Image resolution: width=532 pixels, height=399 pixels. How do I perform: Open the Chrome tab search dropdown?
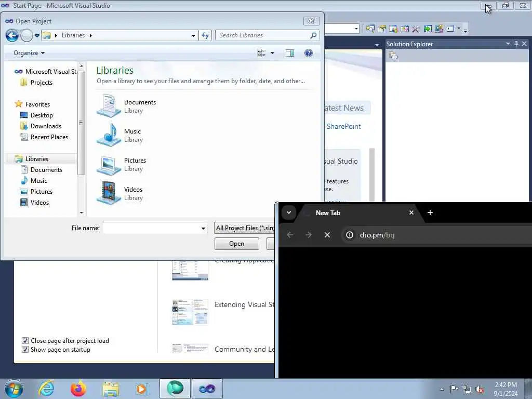tap(289, 212)
